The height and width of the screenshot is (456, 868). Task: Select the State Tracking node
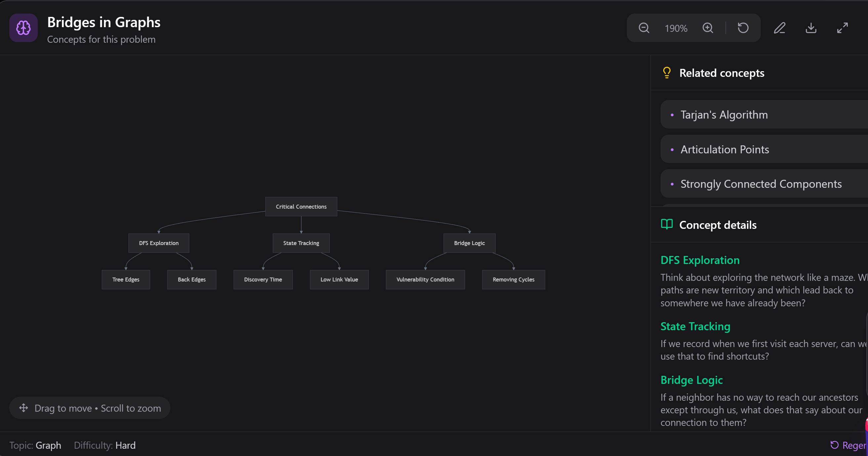coord(301,243)
